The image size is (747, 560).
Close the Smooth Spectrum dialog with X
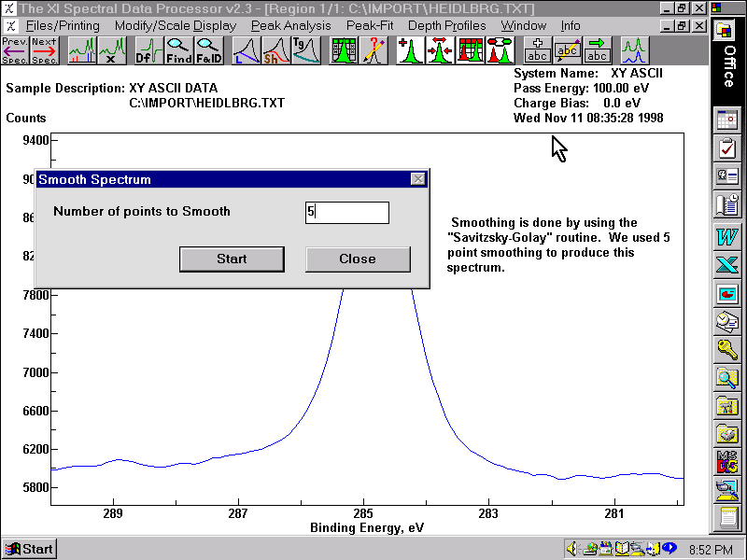417,179
